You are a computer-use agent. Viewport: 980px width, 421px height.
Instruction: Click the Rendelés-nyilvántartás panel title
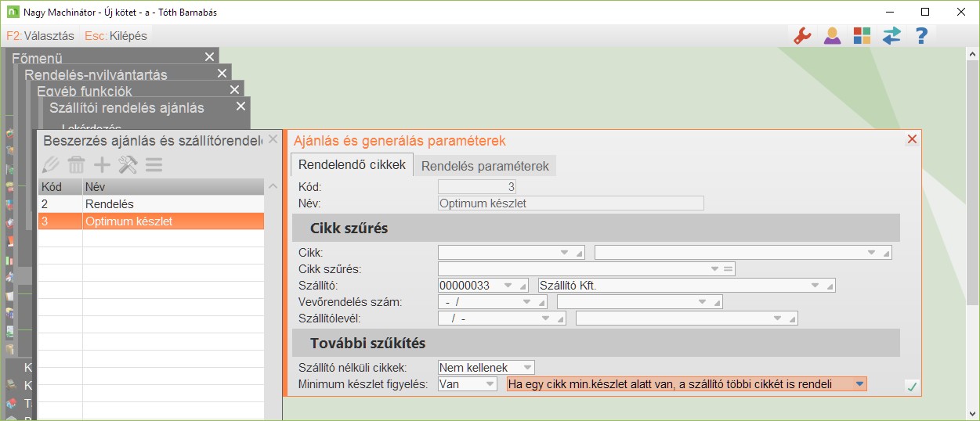96,74
